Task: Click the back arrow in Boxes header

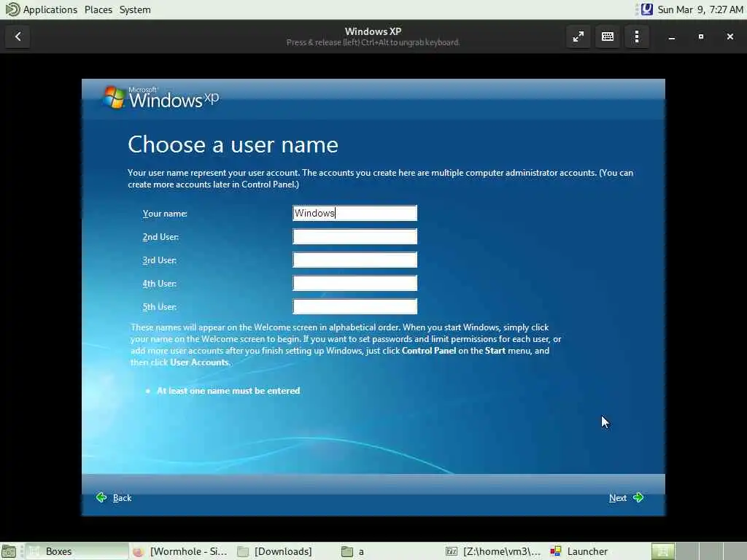Action: click(18, 36)
